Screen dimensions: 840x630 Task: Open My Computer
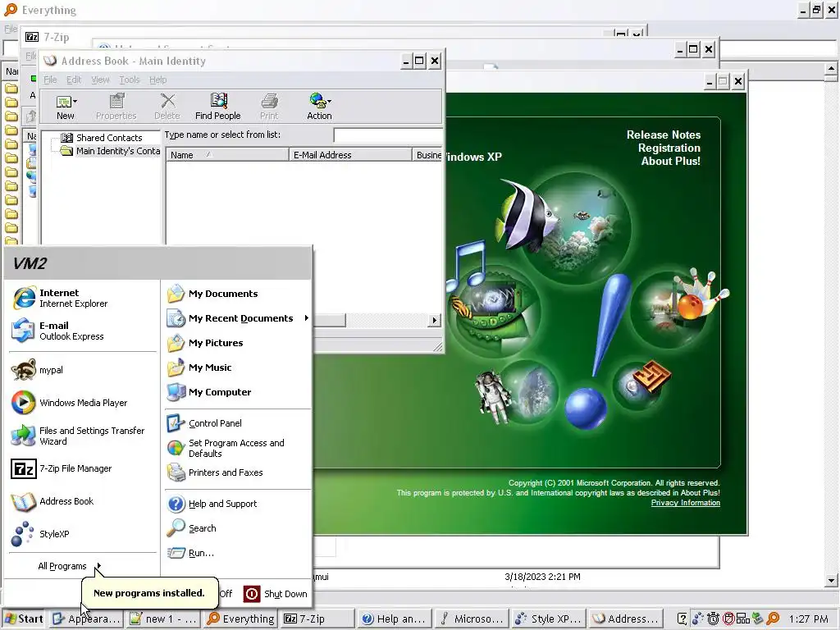coord(238,392)
